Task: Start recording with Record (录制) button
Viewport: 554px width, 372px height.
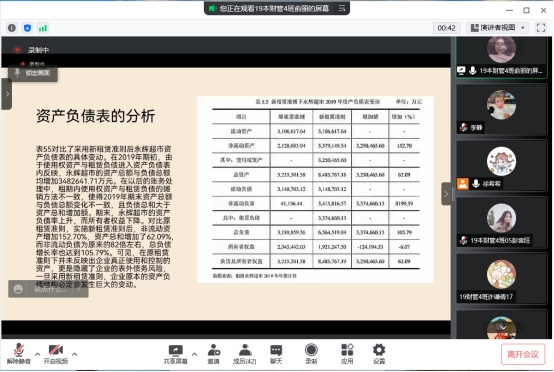Action: [x=311, y=354]
